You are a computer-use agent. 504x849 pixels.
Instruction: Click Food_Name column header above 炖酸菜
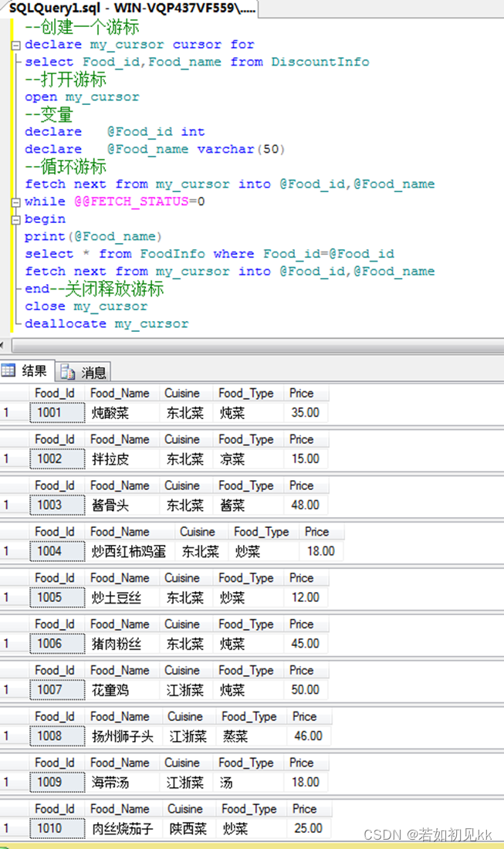(123, 394)
